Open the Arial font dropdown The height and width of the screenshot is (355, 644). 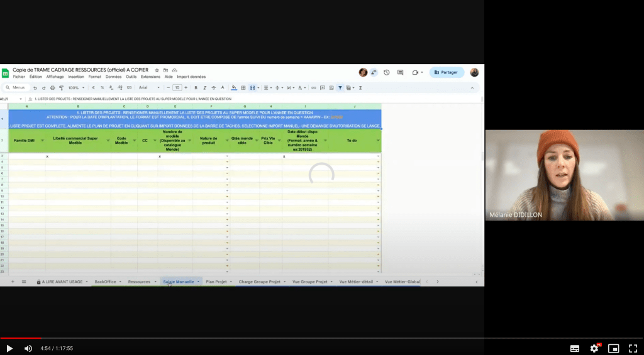pyautogui.click(x=149, y=88)
